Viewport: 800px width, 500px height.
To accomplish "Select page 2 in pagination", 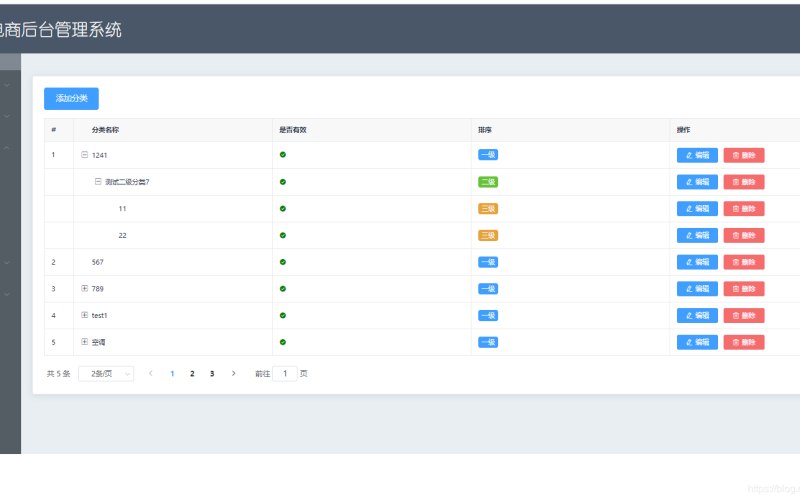I will (192, 373).
